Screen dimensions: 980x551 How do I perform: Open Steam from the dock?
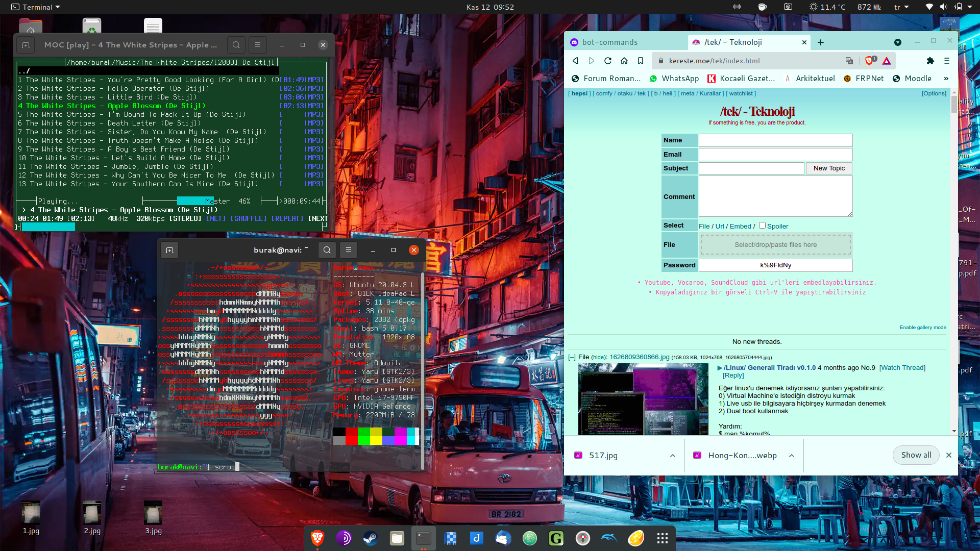point(370,538)
